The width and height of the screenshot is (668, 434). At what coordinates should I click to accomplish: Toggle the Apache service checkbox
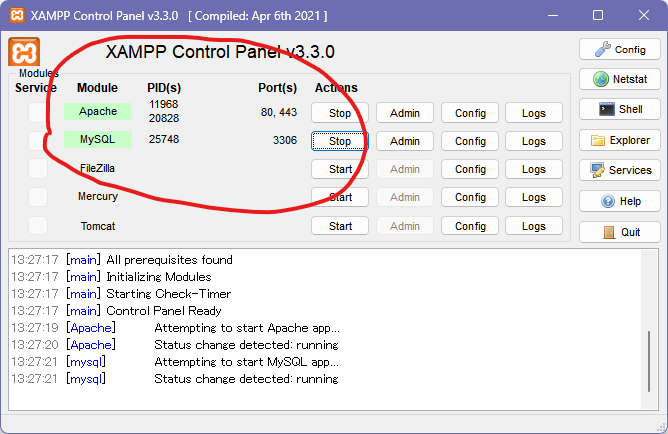click(x=37, y=112)
